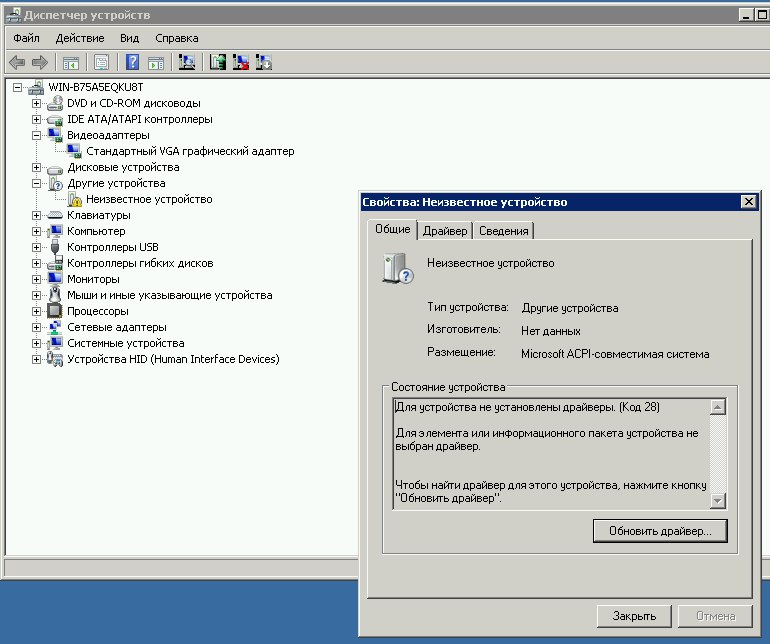Image resolution: width=770 pixels, height=644 pixels.
Task: Select the Процессоры chip icon
Action: point(55,311)
